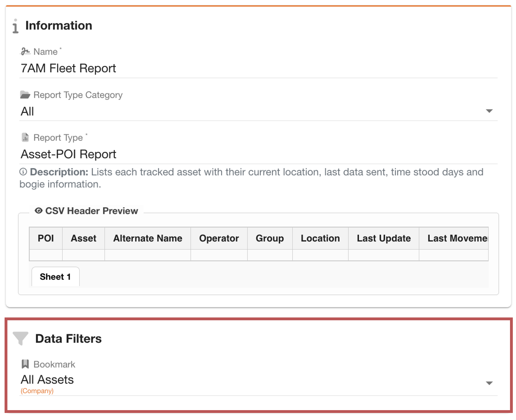Select the Group column header

tap(270, 239)
